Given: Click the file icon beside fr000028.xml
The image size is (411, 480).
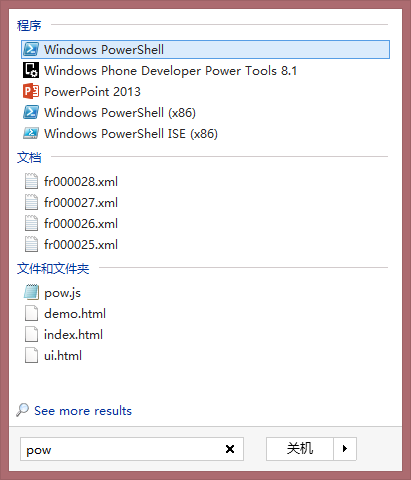Looking at the screenshot, I should (x=31, y=181).
